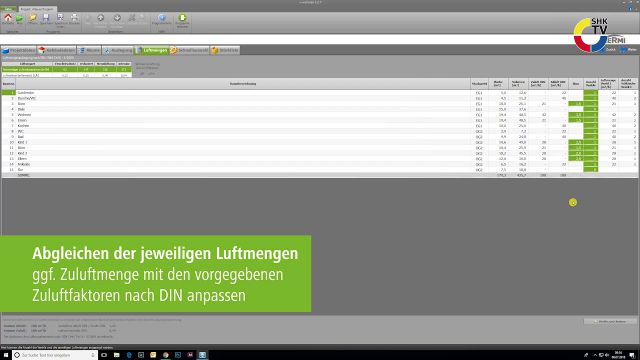Select the Essen room row
640x360 pixels.
pyautogui.click(x=319, y=120)
